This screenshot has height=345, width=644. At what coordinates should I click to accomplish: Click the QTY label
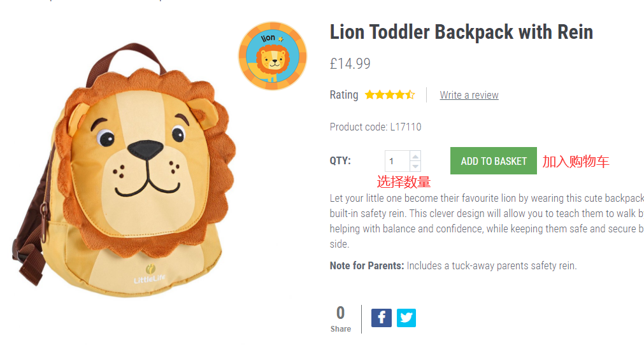click(340, 161)
